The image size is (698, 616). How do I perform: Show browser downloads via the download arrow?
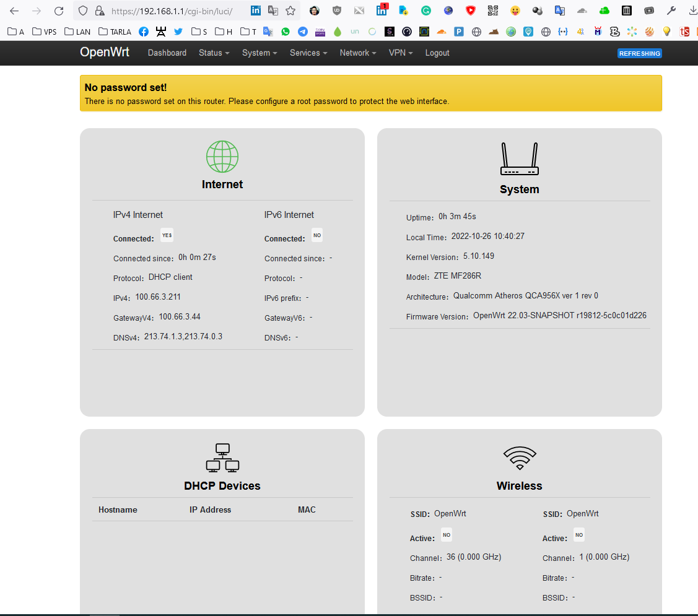coord(692,11)
